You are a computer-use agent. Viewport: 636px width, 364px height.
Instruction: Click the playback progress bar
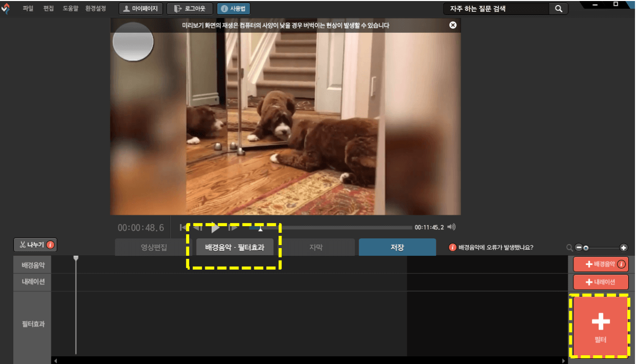[x=331, y=228]
